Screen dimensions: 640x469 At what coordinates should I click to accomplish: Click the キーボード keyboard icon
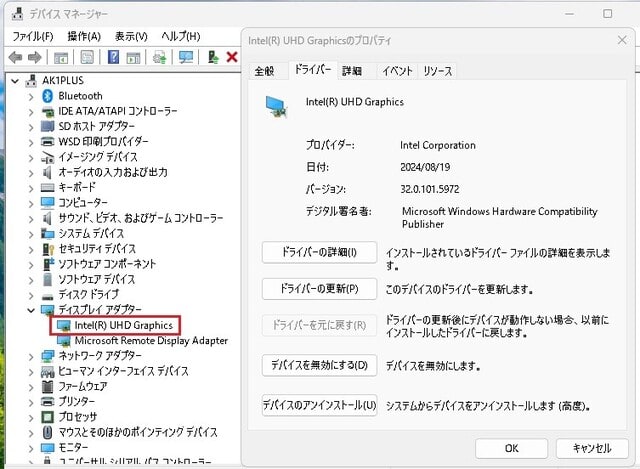tap(48, 188)
